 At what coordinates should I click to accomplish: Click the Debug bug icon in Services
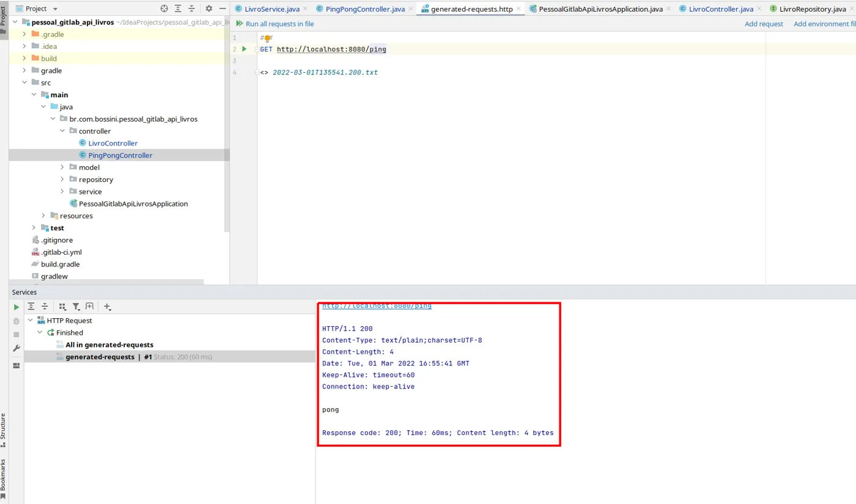(17, 321)
